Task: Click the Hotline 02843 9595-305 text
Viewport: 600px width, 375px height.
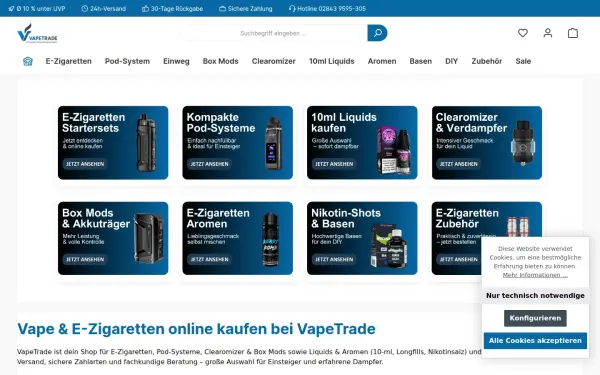Action: click(331, 8)
